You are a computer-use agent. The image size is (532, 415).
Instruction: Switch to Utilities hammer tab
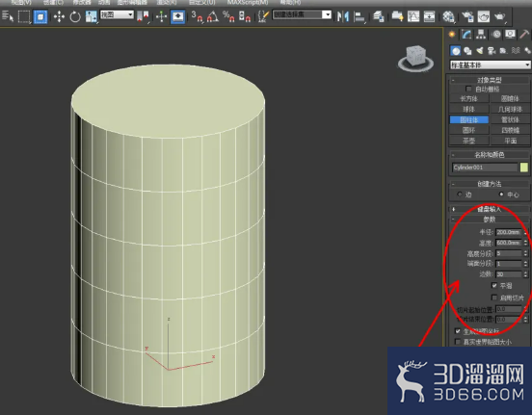pyautogui.click(x=524, y=35)
